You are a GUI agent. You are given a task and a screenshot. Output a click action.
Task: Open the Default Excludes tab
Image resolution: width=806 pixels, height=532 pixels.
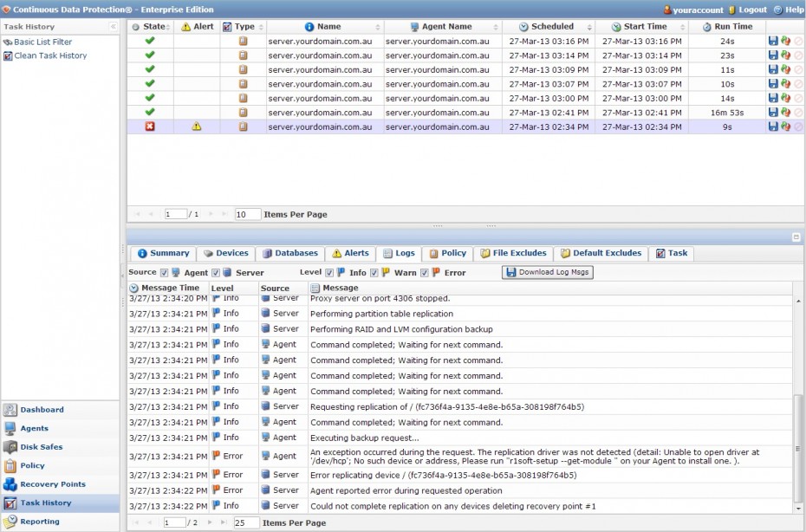tap(601, 253)
